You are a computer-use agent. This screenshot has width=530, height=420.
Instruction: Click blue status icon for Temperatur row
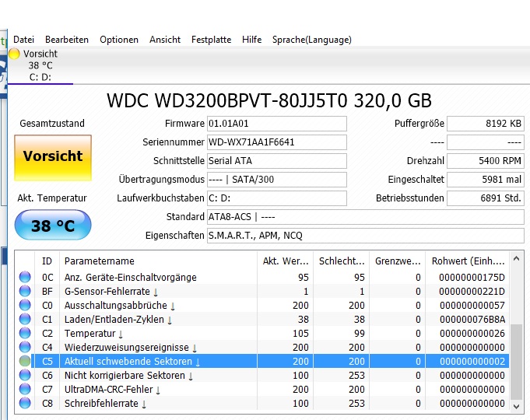pyautogui.click(x=25, y=334)
